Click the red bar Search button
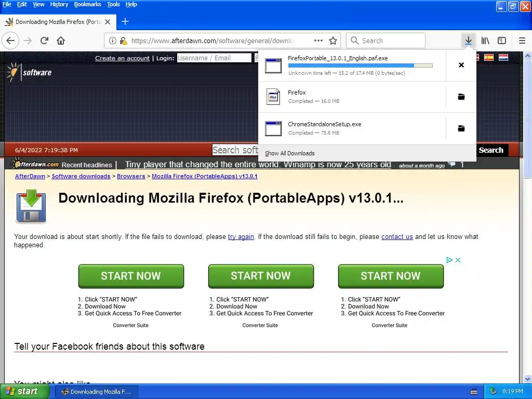The image size is (532, 399). 491,150
